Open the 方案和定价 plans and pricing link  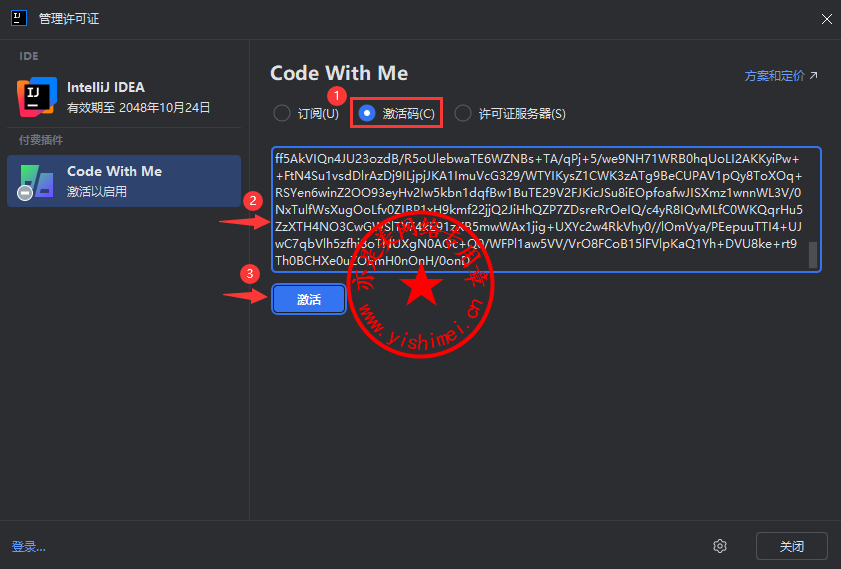click(781, 76)
